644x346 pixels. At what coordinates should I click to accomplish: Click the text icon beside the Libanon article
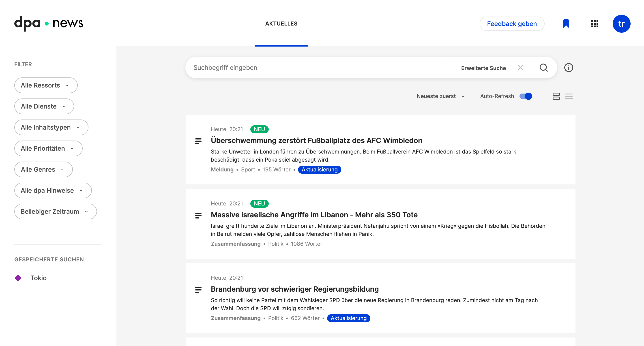tap(198, 215)
